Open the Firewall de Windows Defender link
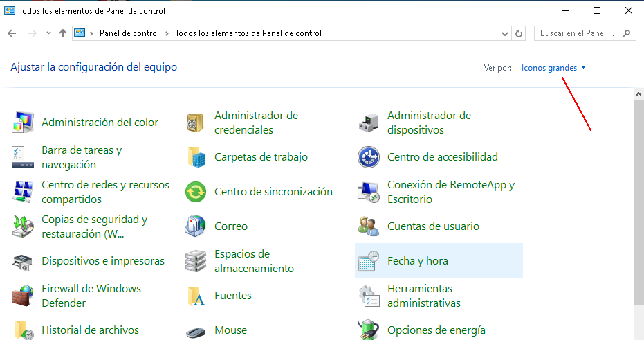This screenshot has width=644, height=340. tap(91, 296)
